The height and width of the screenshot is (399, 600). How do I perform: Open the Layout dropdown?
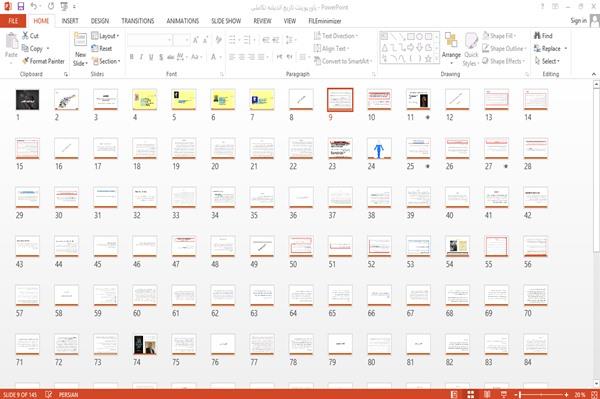pos(105,36)
